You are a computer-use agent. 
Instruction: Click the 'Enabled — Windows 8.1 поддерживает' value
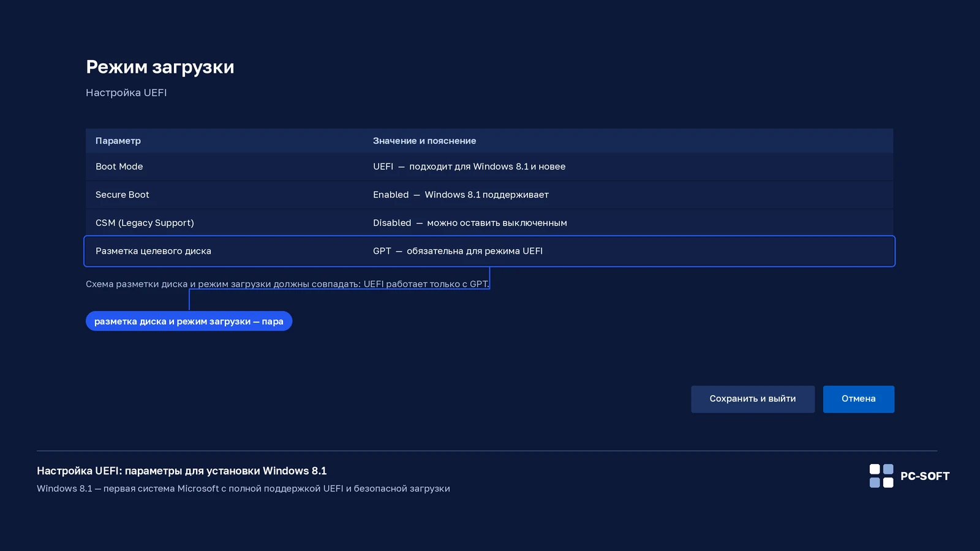[x=461, y=195]
